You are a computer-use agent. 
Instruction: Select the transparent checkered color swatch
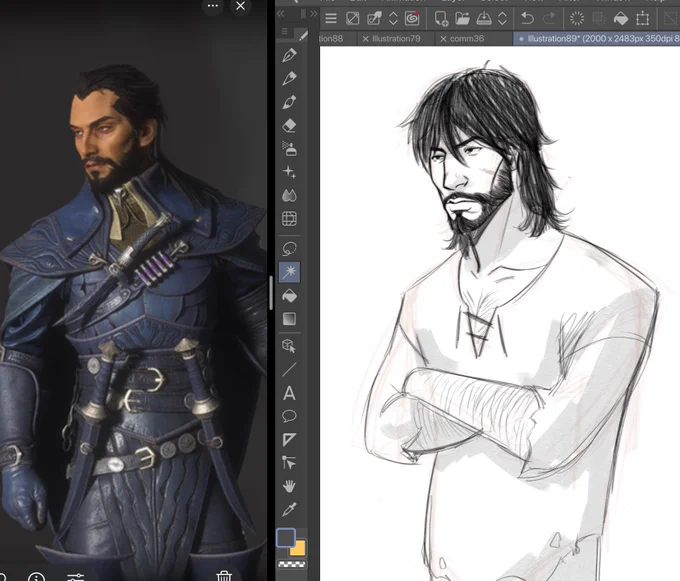pos(291,565)
